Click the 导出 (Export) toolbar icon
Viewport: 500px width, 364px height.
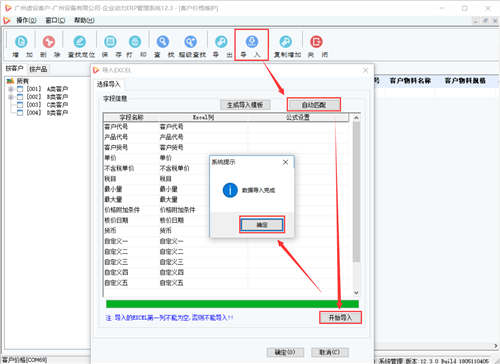[221, 42]
